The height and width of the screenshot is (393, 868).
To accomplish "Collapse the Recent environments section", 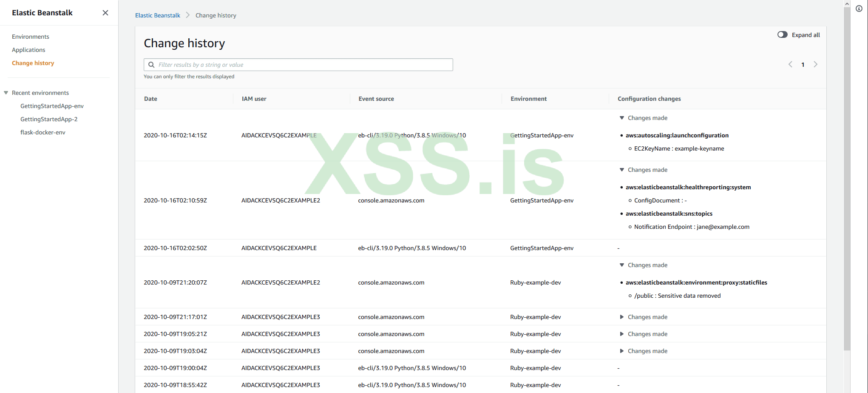I will tap(6, 93).
